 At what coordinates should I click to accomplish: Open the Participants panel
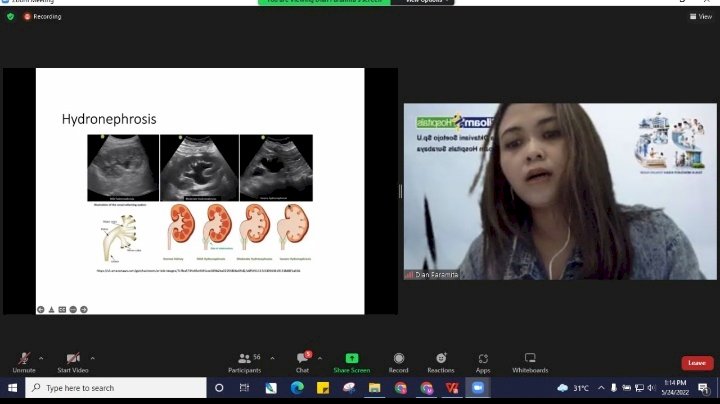(x=245, y=362)
